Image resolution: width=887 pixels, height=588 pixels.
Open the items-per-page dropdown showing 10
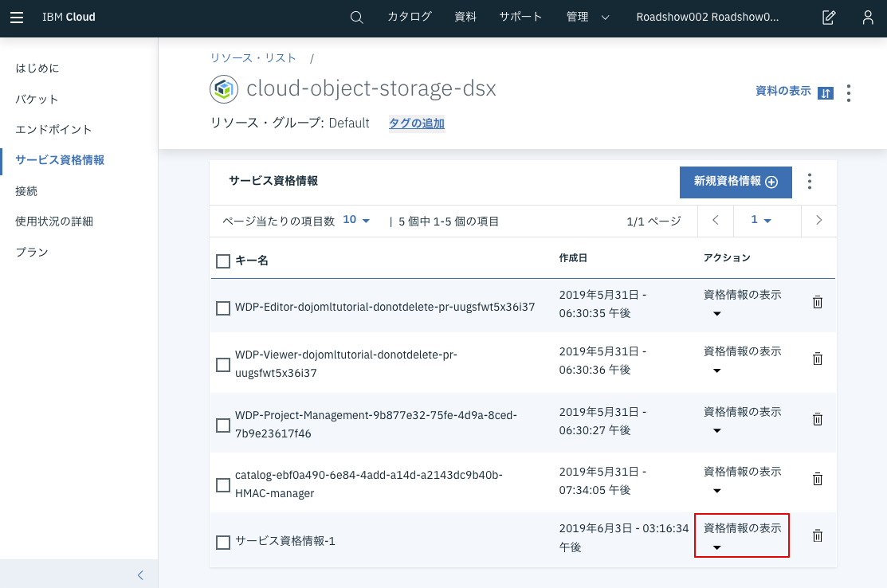356,221
